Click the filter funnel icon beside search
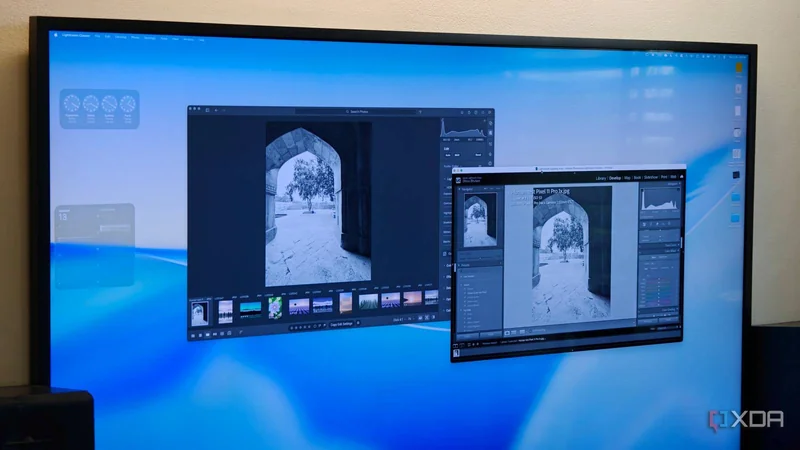The width and height of the screenshot is (800, 450). click(x=420, y=112)
